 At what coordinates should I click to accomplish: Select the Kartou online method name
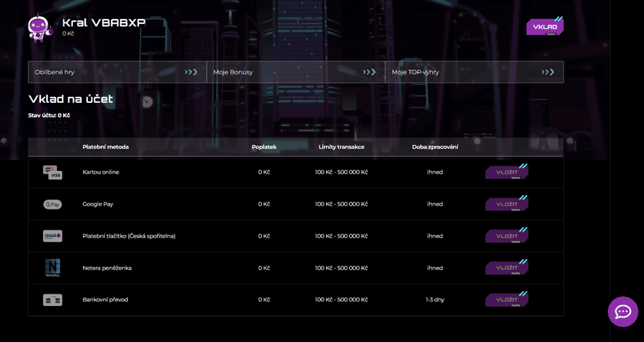click(101, 172)
